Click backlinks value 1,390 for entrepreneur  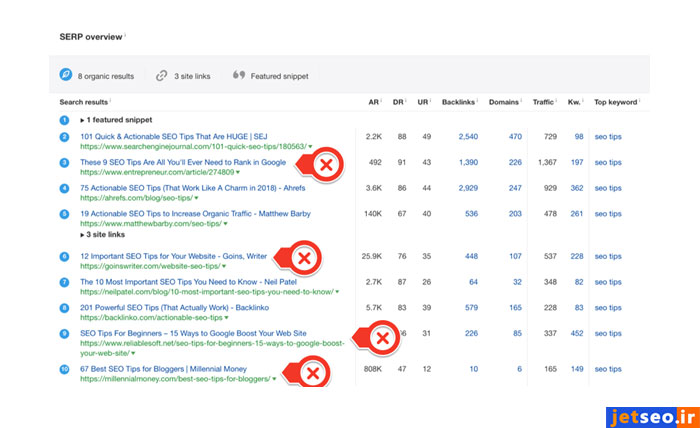[468, 162]
